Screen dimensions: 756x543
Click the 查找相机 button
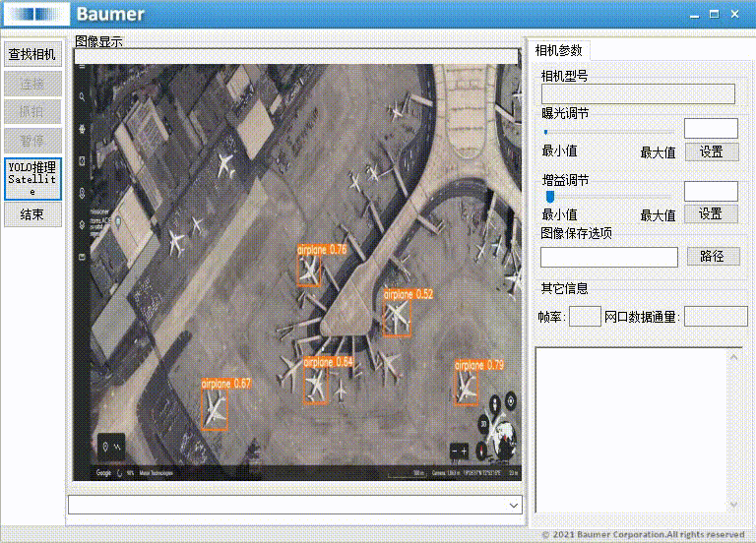coord(32,54)
